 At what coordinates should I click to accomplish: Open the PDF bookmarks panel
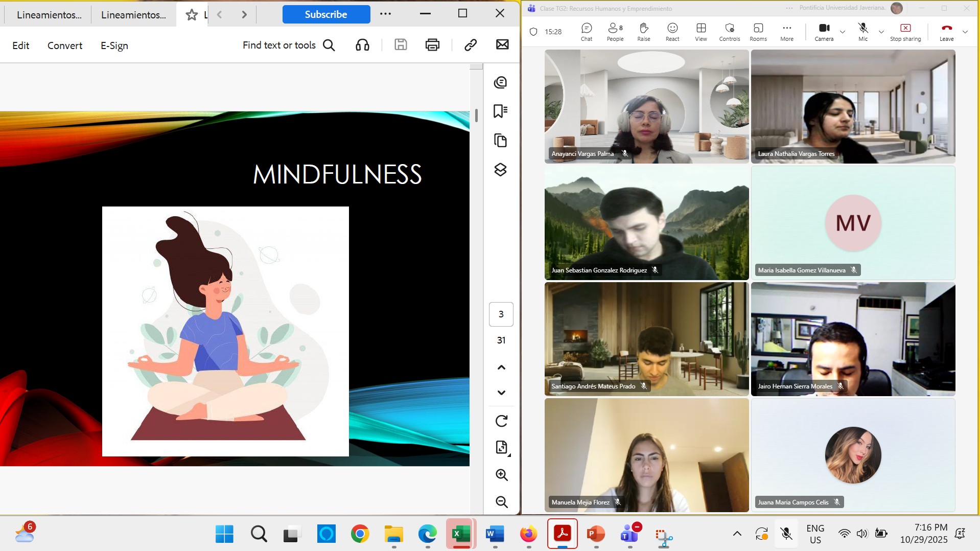[500, 111]
